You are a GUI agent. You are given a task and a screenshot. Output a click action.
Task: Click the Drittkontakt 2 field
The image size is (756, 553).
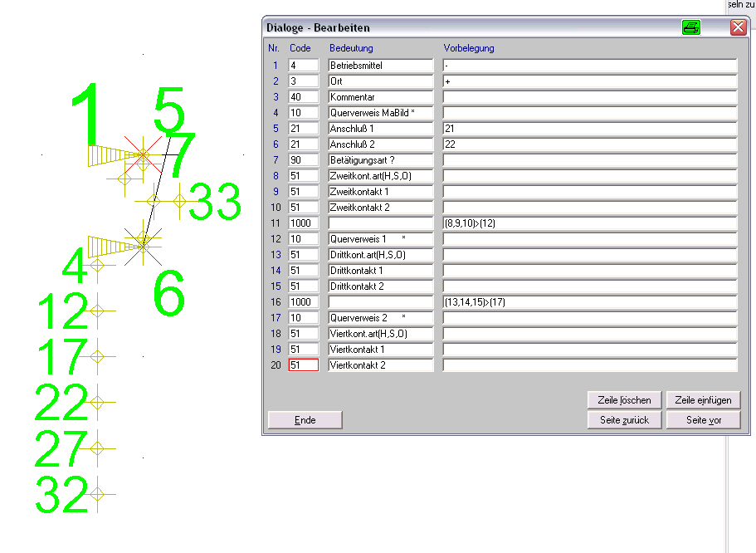[381, 286]
